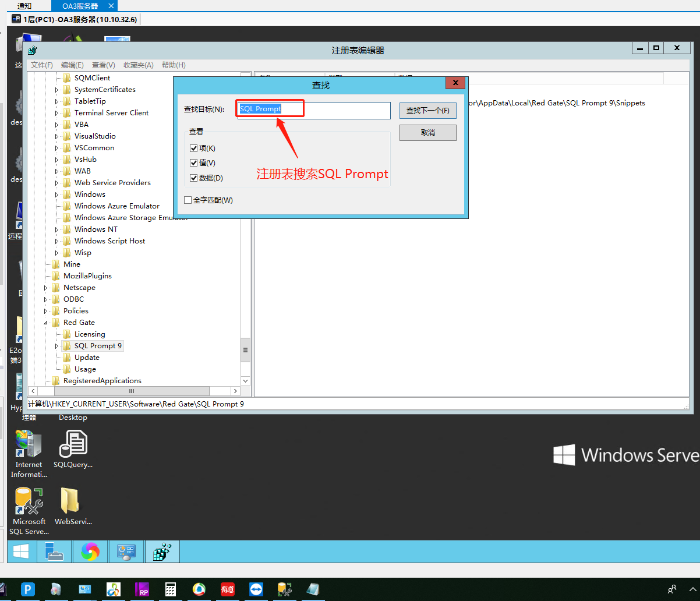Open Server Manager from the remote taskbar
The height and width of the screenshot is (601, 700).
[x=54, y=551]
